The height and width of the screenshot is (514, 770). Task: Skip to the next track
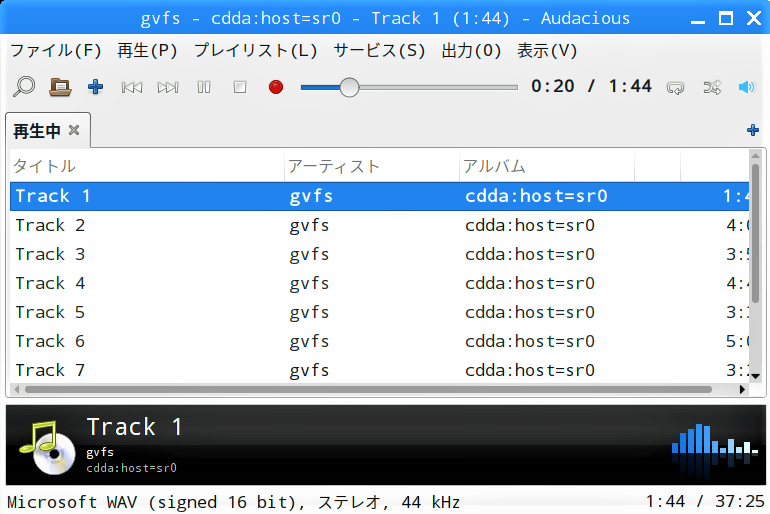pos(168,87)
